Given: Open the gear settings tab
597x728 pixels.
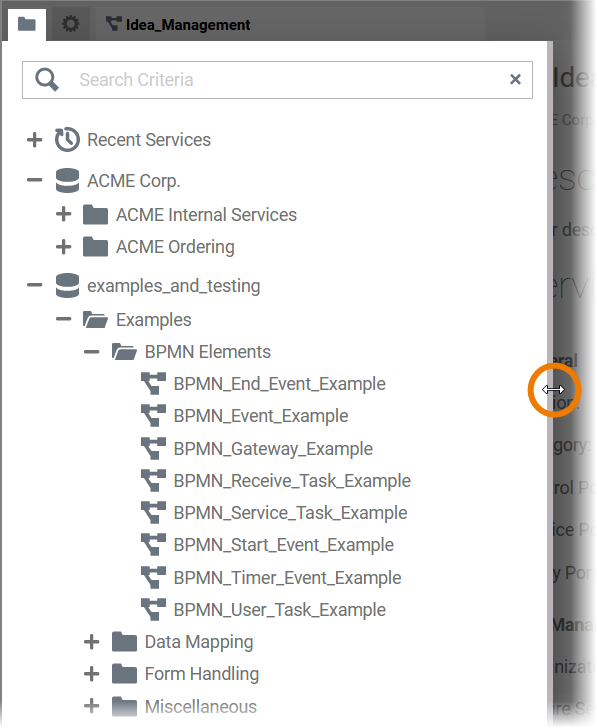Looking at the screenshot, I should coord(71,24).
